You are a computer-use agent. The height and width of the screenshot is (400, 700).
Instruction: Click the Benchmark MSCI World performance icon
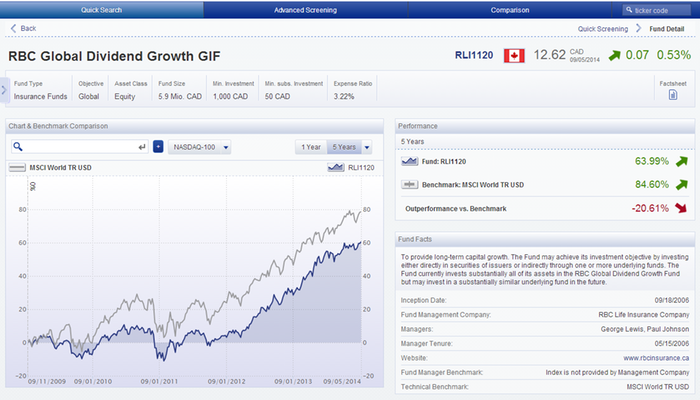410,185
